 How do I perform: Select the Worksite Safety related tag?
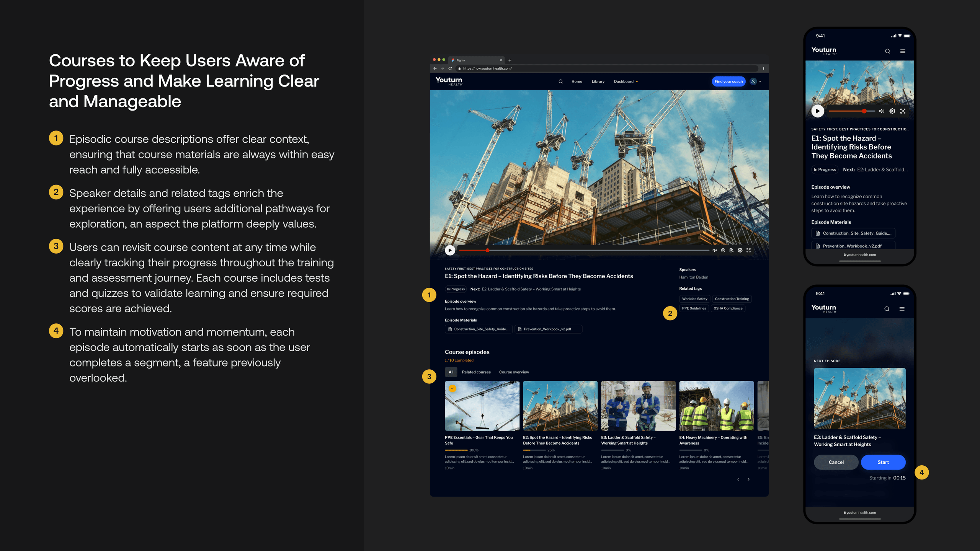tap(694, 299)
